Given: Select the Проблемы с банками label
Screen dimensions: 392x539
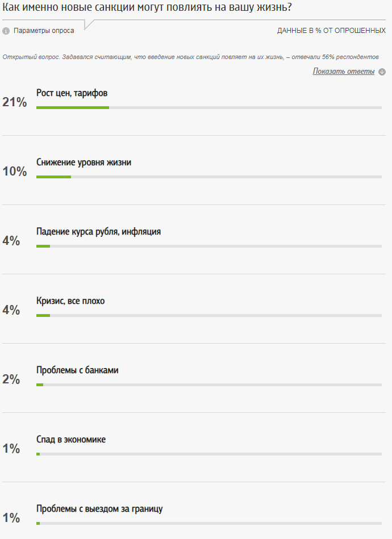Looking at the screenshot, I should [x=77, y=370].
